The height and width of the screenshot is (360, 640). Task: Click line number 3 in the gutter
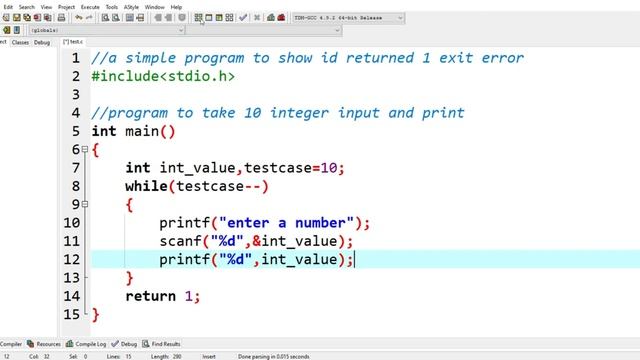76,95
